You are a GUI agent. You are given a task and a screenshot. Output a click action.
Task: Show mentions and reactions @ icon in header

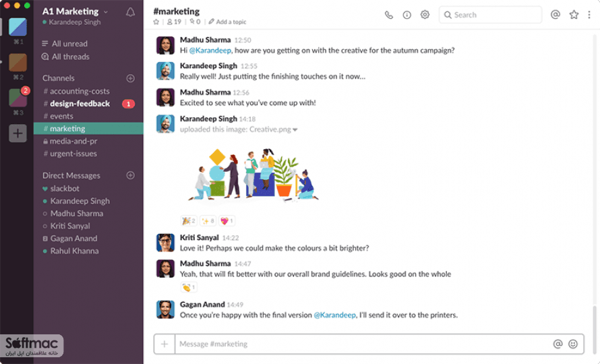(556, 15)
